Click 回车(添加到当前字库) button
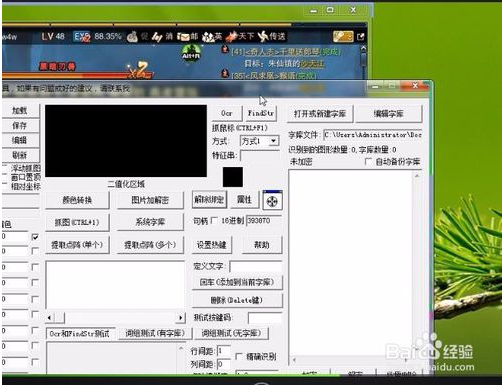Image resolution: width=502 pixels, height=386 pixels. (x=237, y=282)
